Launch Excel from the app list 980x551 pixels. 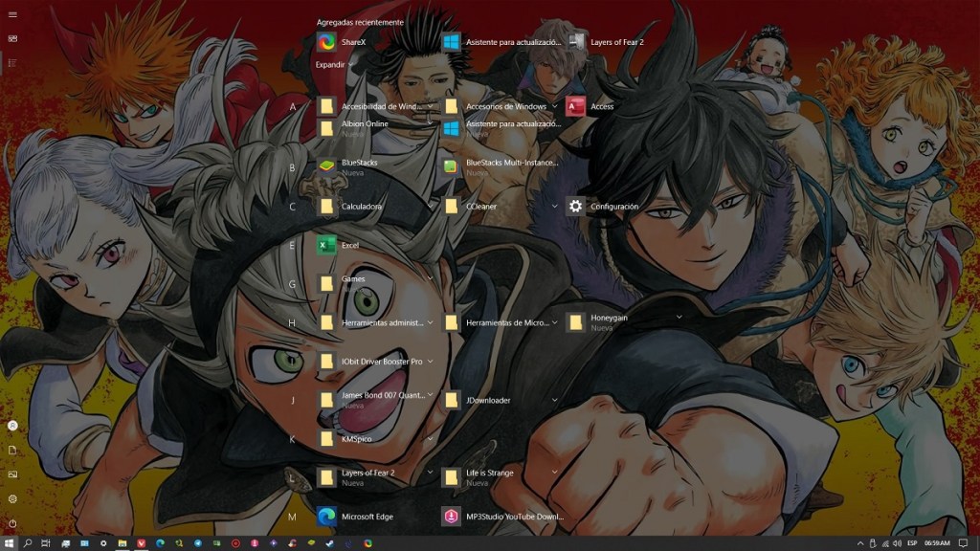pyautogui.click(x=349, y=246)
